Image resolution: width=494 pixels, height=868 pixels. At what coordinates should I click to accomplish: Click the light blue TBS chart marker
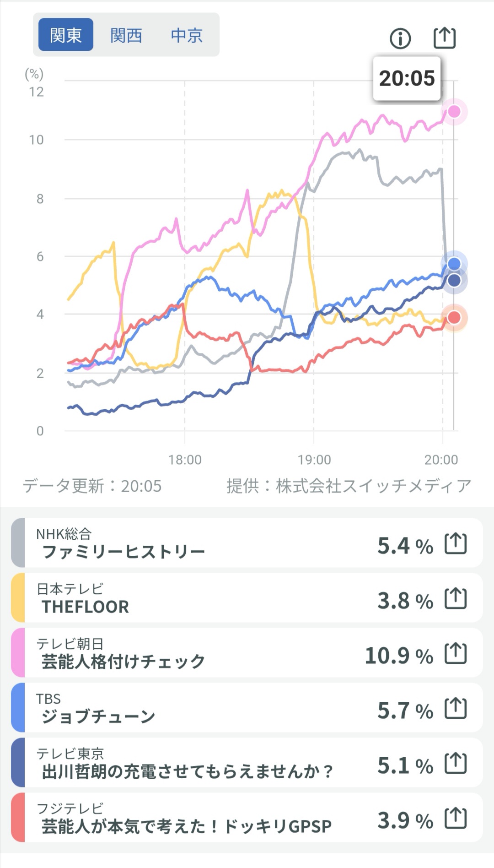(x=454, y=264)
